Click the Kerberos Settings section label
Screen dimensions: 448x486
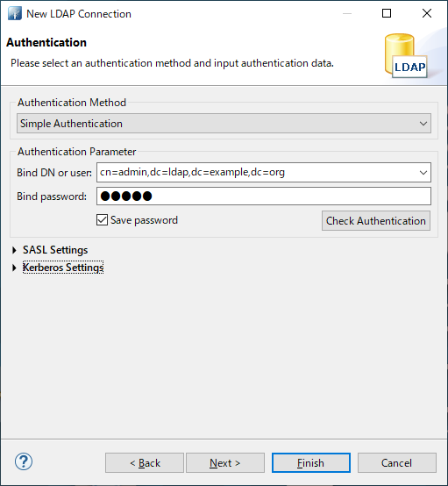tap(63, 268)
